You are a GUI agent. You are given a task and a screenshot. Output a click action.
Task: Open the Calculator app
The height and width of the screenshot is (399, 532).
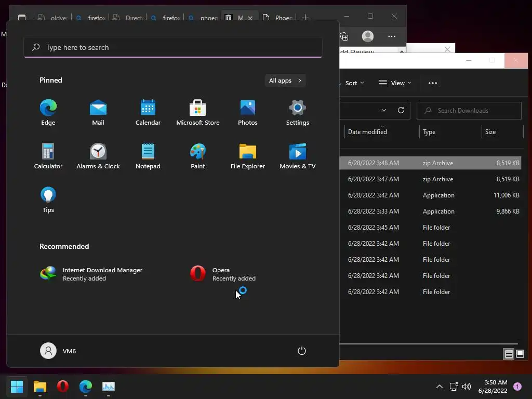[x=48, y=156]
